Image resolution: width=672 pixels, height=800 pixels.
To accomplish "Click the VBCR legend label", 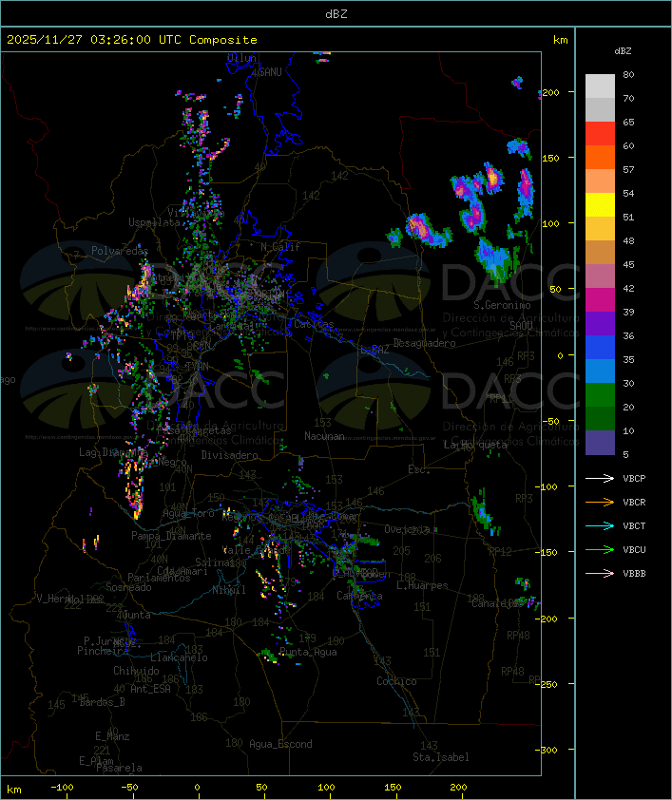I will [x=634, y=502].
